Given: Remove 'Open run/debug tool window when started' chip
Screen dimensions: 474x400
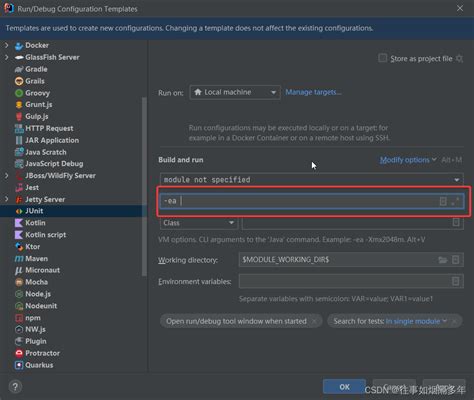Looking at the screenshot, I should click(314, 321).
